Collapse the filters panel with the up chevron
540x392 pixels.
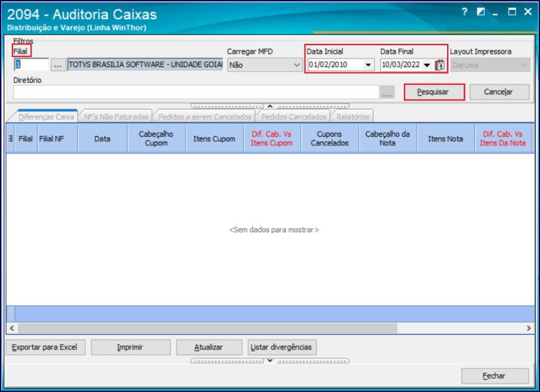click(x=270, y=106)
